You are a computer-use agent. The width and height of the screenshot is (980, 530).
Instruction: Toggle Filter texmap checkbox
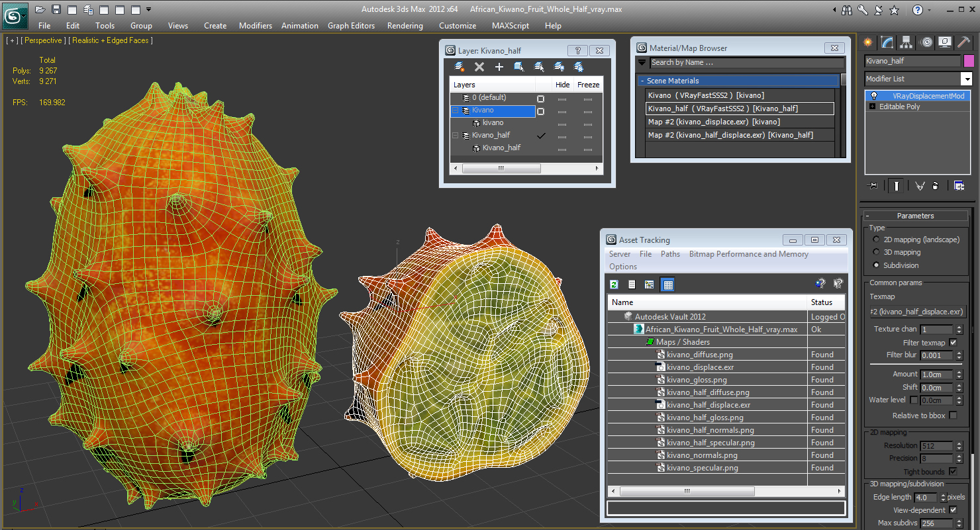[953, 343]
